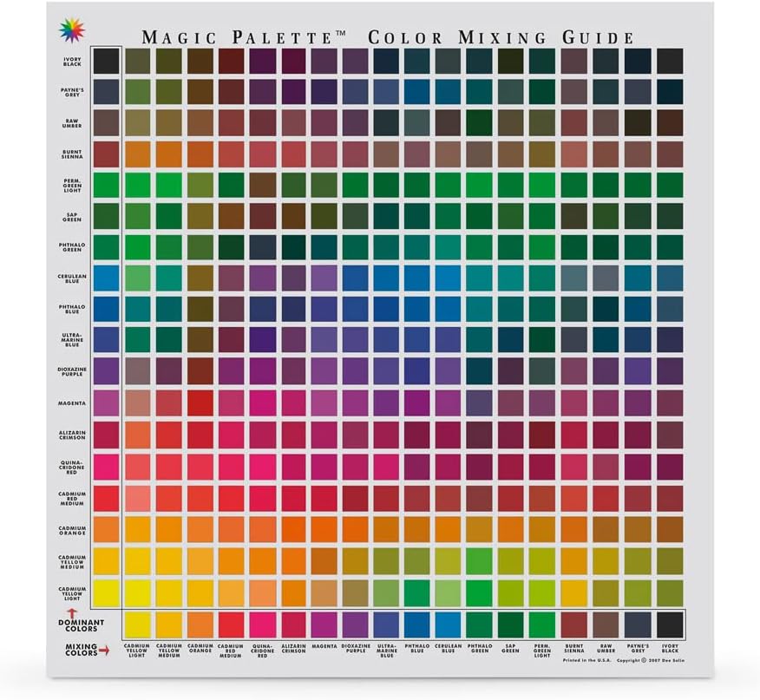This screenshot has width=760, height=700.
Task: Click the Sap Green row label
Action: [x=73, y=216]
